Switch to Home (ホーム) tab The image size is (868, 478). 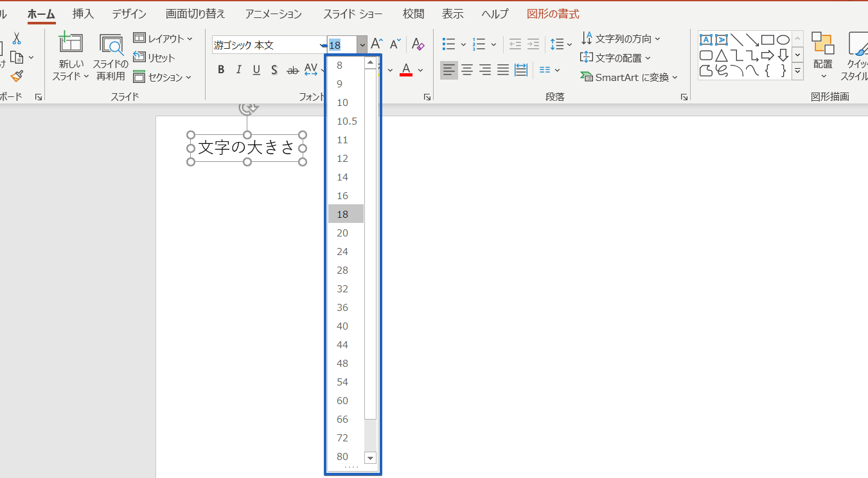click(41, 13)
